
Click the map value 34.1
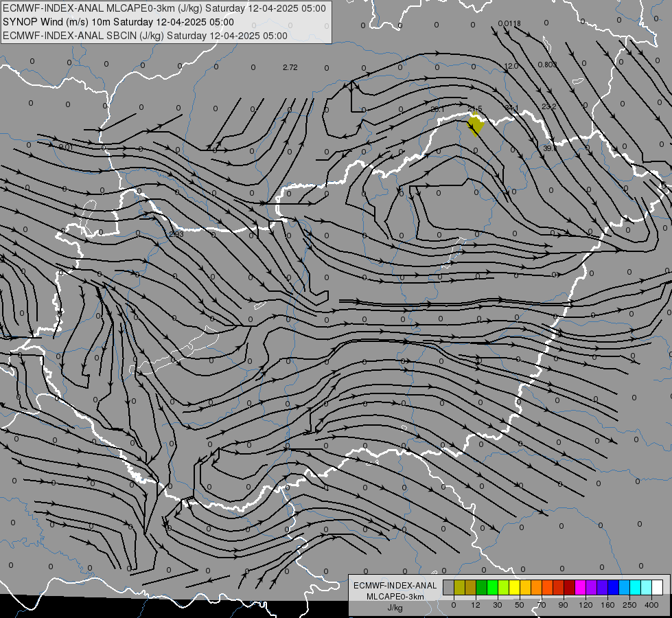[x=511, y=108]
